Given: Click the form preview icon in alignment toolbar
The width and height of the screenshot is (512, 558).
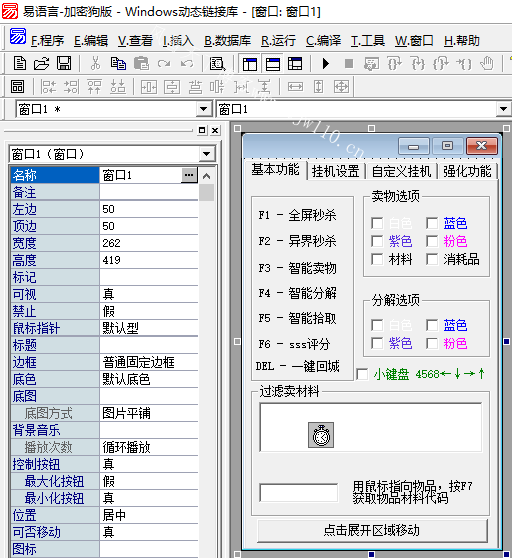Looking at the screenshot, I should [x=17, y=86].
